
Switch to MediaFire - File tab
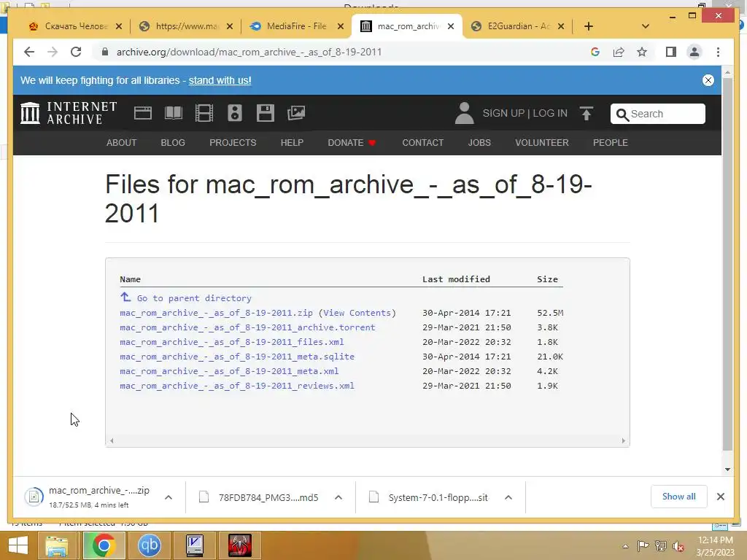296,26
